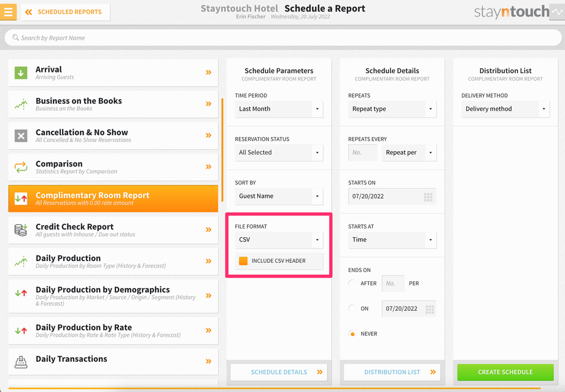This screenshot has width=565, height=392.
Task: Click the Daily Transactions row double-chevron
Action: tap(208, 361)
